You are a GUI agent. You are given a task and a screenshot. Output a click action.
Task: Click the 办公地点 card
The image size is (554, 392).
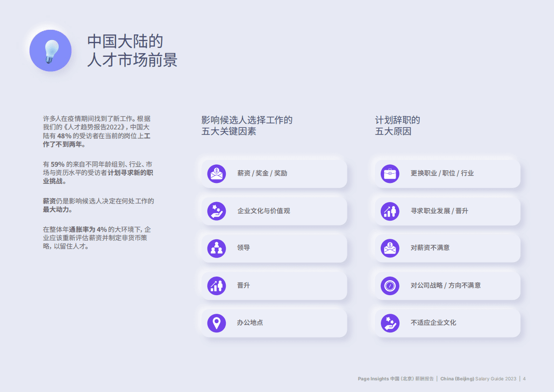pos(275,322)
